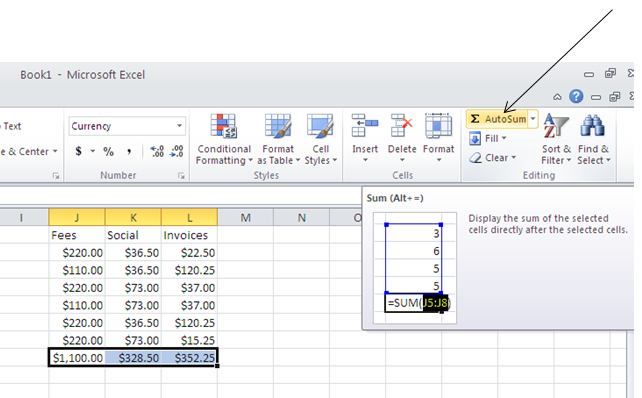Apply Percent Style format
This screenshot has width=642, height=398.
109,152
